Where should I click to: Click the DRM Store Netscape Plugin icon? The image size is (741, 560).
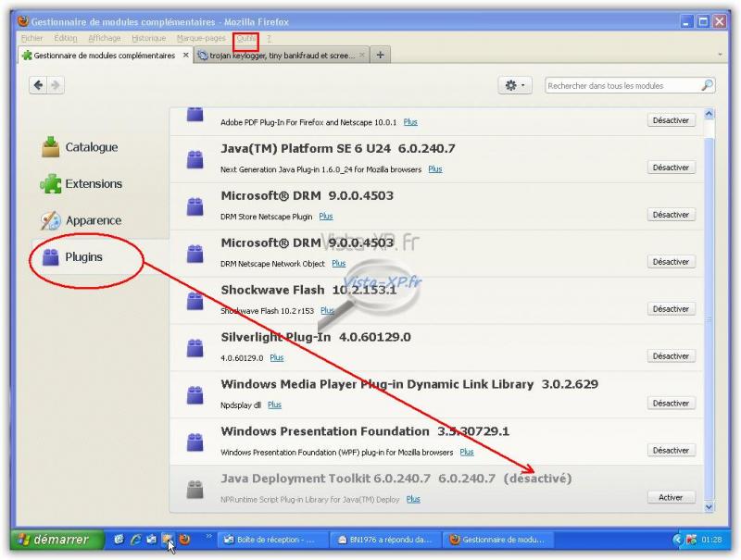tap(195, 206)
